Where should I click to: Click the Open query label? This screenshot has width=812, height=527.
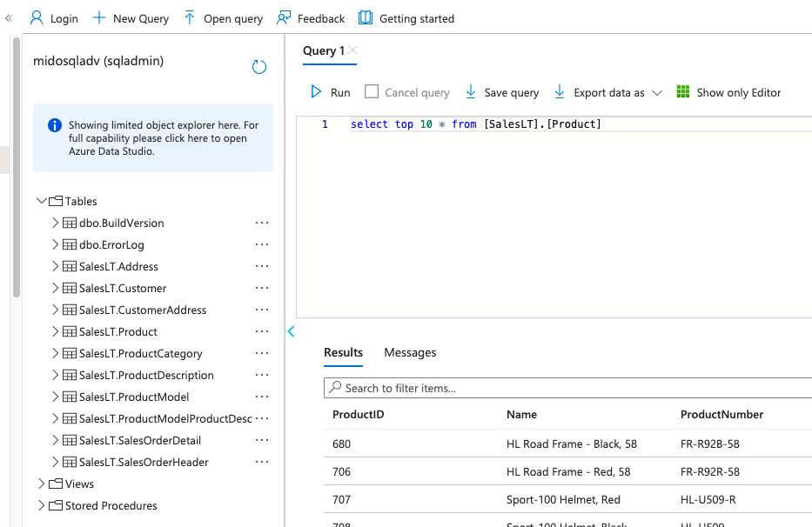click(233, 18)
